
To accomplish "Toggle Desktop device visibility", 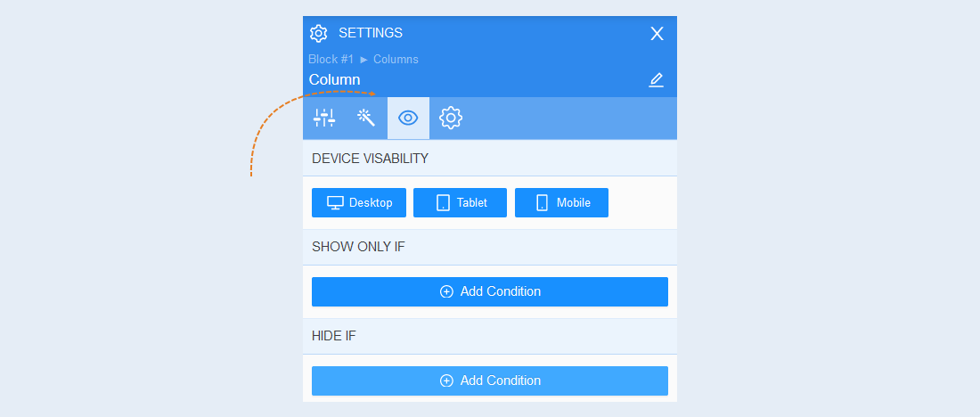I will pos(359,202).
